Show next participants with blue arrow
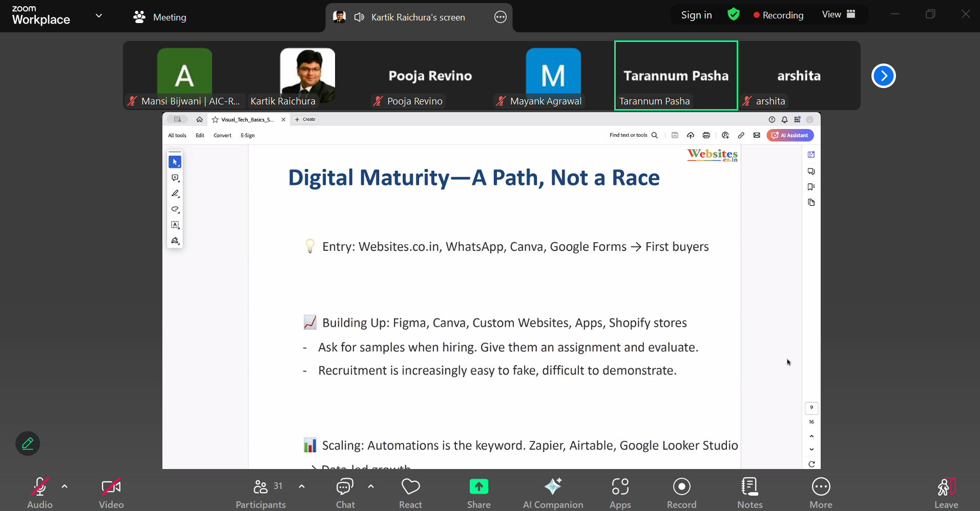This screenshot has width=980, height=511. point(883,76)
